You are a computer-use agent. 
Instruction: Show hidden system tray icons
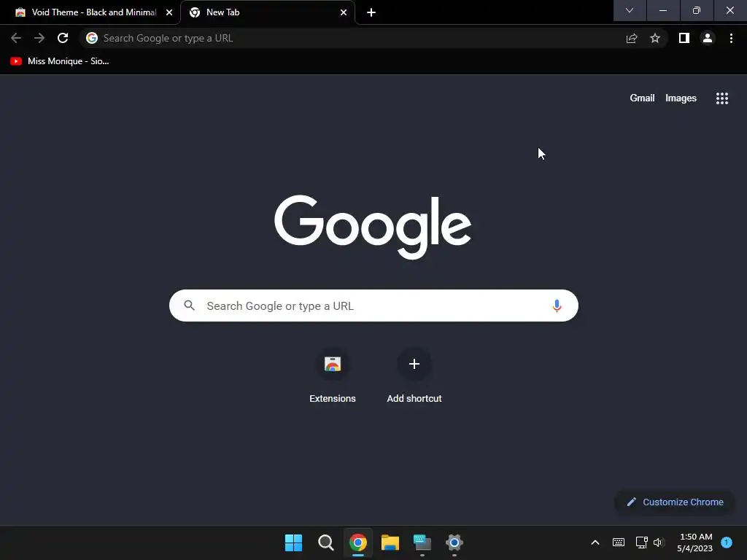click(x=595, y=542)
